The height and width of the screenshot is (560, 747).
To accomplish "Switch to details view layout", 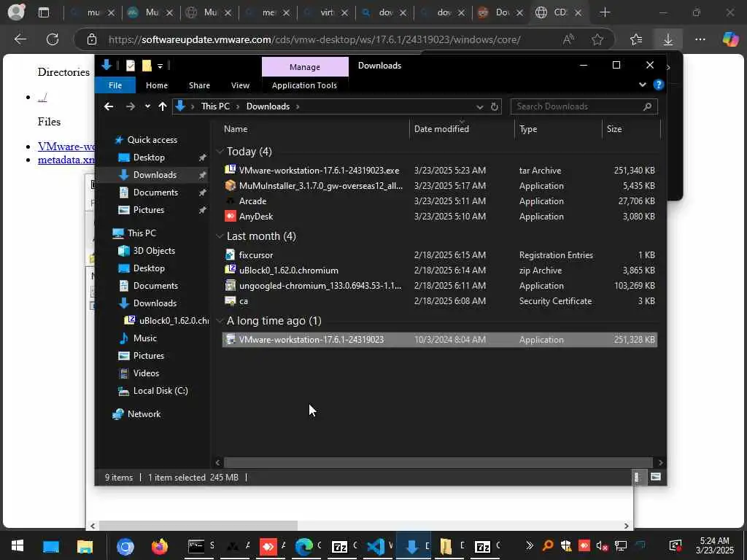I will pyautogui.click(x=638, y=477).
